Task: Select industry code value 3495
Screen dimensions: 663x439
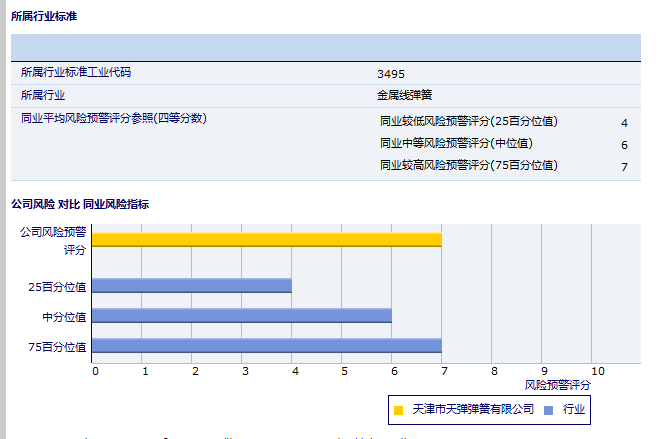Action: point(391,74)
